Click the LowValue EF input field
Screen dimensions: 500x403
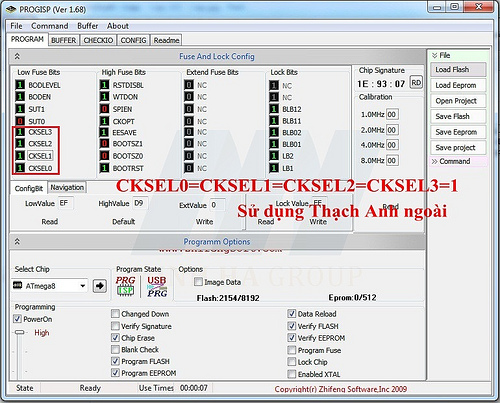pyautogui.click(x=66, y=203)
